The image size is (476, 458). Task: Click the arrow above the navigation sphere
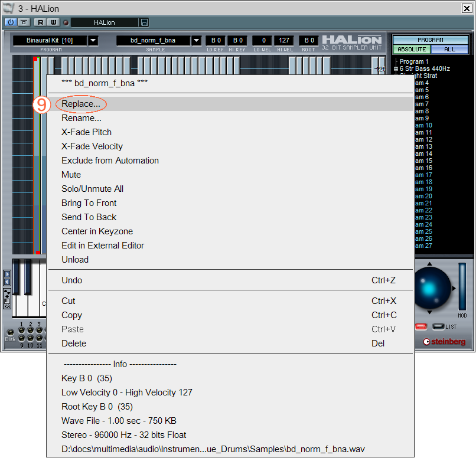coord(429,264)
